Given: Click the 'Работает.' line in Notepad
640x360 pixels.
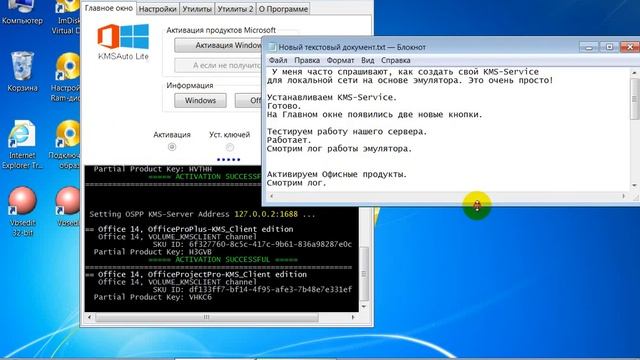Looking at the screenshot, I should pos(289,140).
